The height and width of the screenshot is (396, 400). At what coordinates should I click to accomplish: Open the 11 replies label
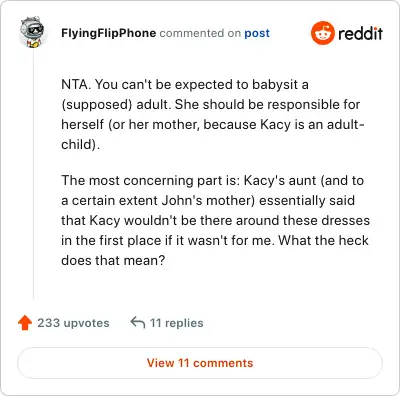pos(176,323)
